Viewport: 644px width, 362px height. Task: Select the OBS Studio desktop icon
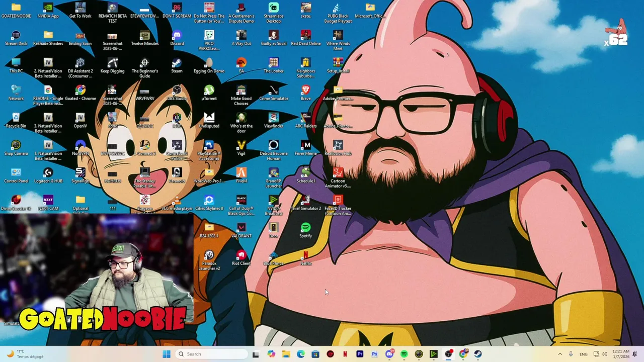(x=177, y=94)
